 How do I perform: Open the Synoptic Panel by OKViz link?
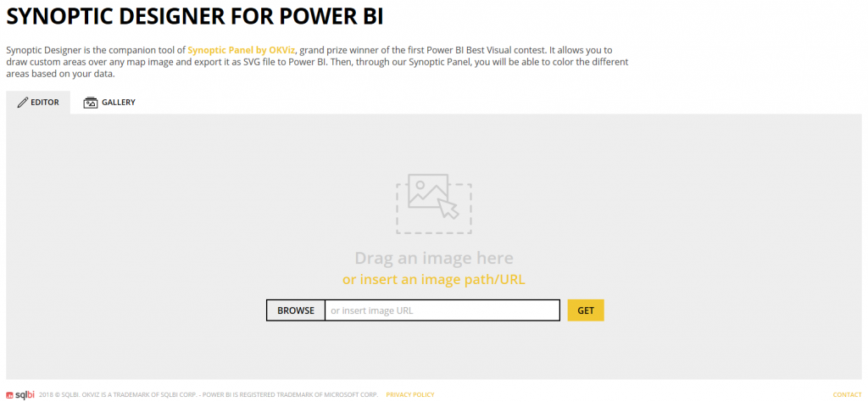click(x=242, y=50)
